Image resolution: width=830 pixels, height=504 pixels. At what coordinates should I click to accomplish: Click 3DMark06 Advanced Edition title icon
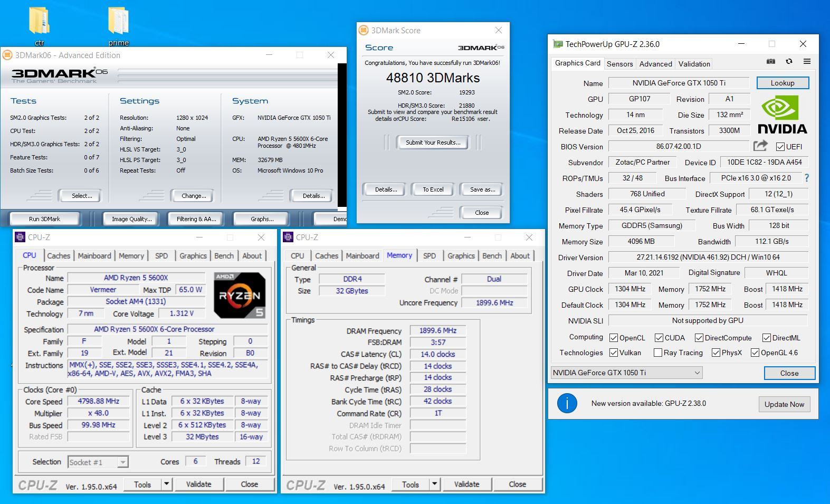point(7,55)
